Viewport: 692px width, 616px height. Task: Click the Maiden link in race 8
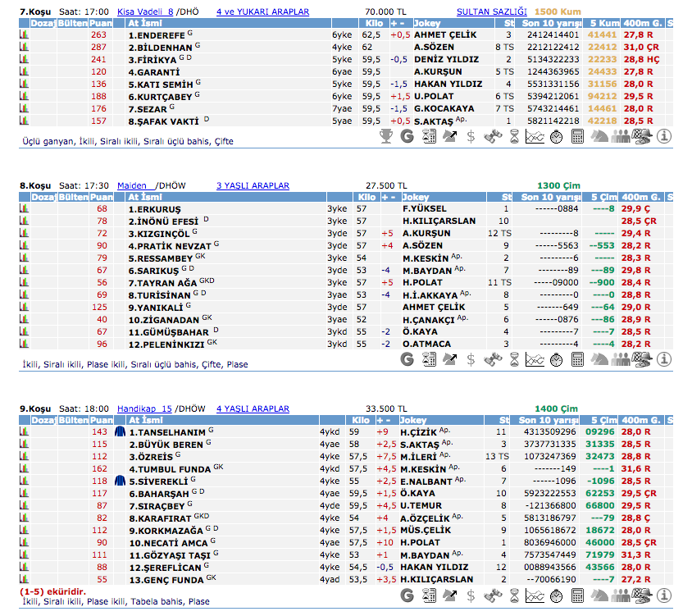[133, 186]
